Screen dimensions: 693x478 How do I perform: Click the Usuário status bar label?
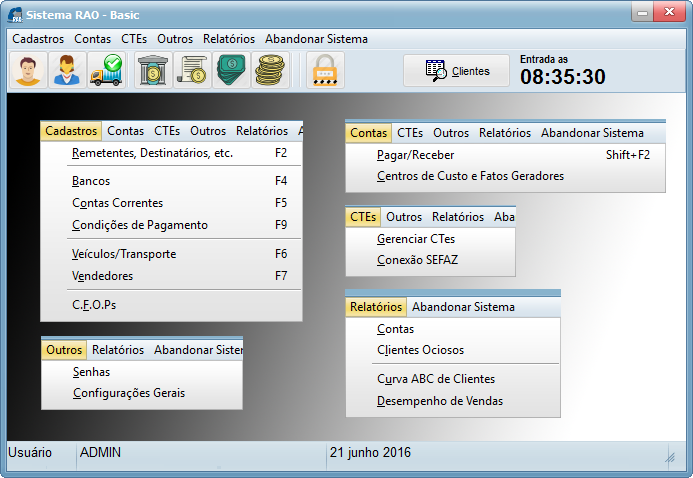(x=30, y=452)
